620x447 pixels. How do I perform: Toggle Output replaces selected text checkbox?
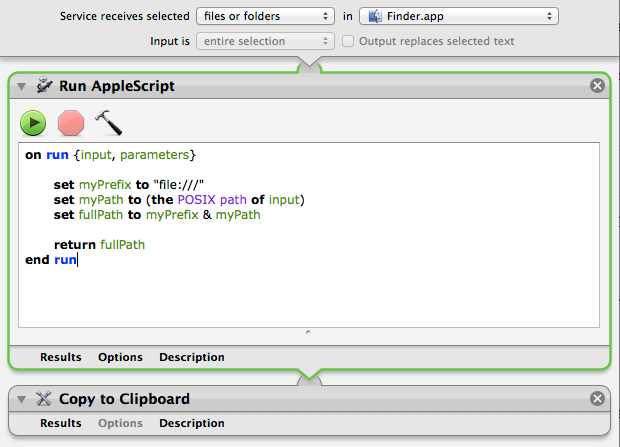348,41
